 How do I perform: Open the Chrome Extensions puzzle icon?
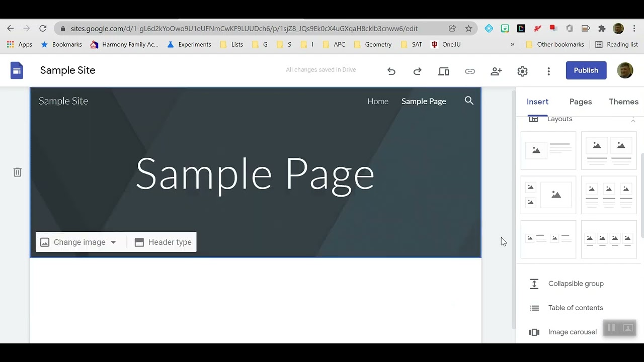click(x=602, y=29)
